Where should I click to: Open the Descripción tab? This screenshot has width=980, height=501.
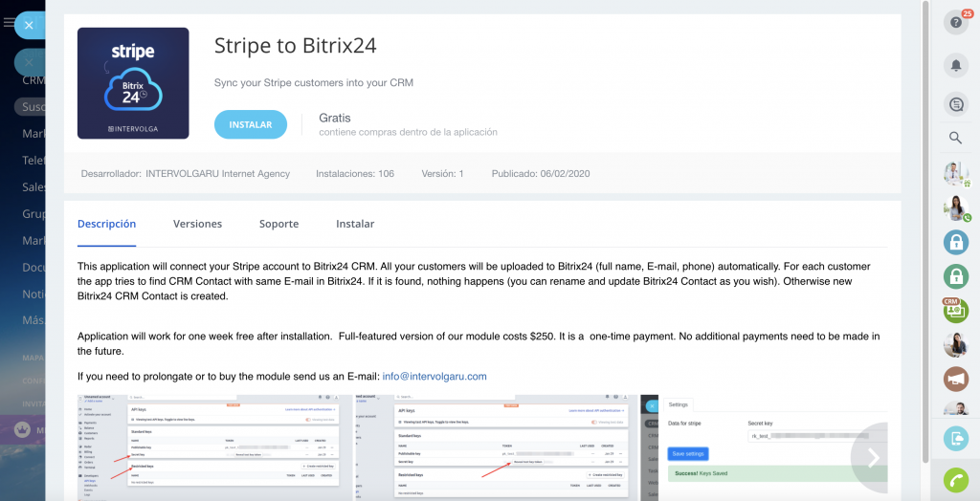point(107,224)
